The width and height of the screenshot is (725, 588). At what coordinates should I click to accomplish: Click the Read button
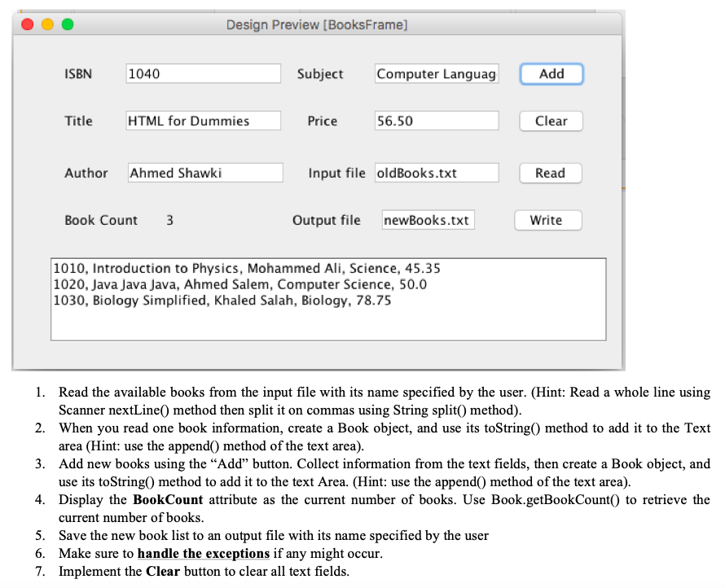(551, 173)
